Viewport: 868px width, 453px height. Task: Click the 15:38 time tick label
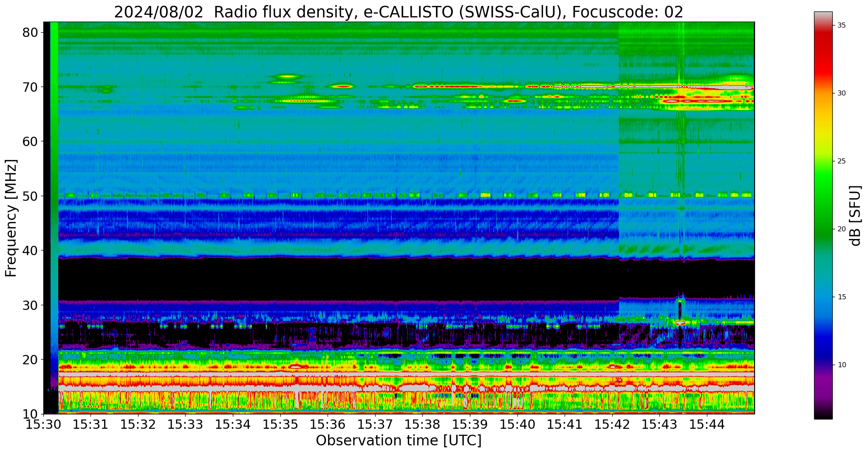tap(422, 425)
